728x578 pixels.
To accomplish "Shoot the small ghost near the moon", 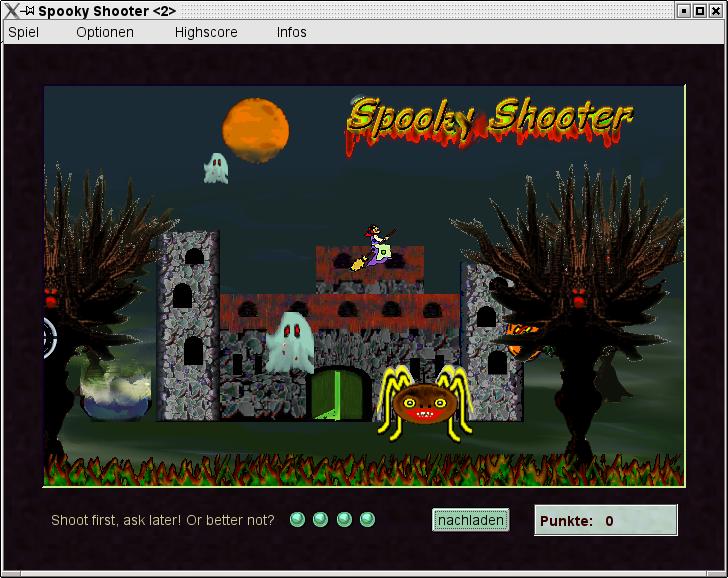I will pyautogui.click(x=216, y=169).
